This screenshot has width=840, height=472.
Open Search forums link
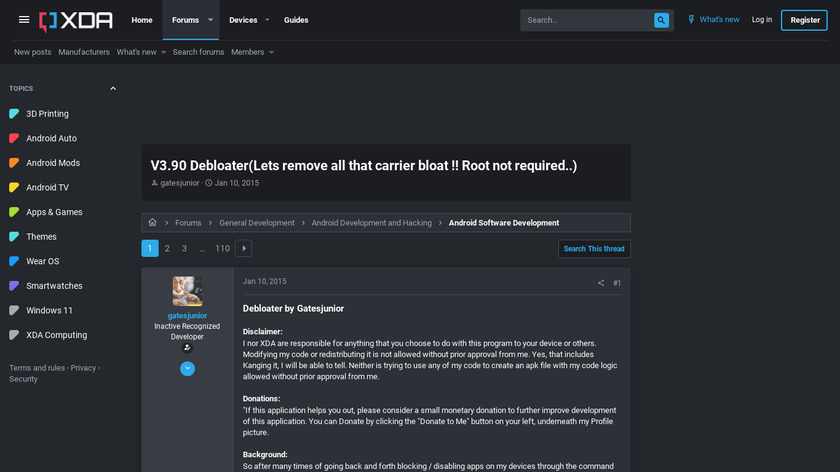pyautogui.click(x=198, y=52)
